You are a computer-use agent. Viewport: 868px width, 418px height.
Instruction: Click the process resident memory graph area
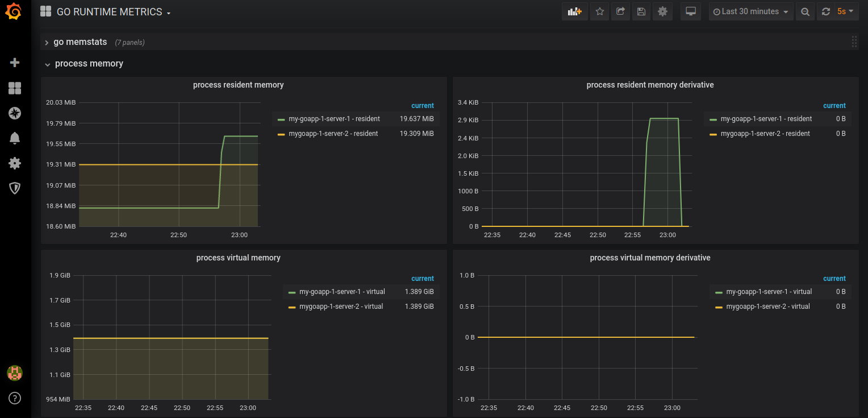[x=169, y=164]
